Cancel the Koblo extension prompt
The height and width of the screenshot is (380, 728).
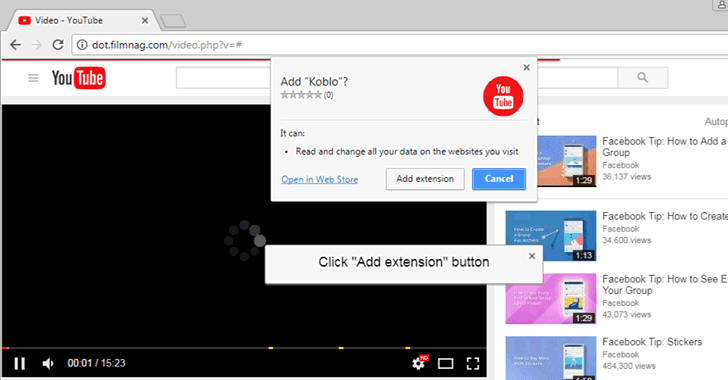[499, 179]
